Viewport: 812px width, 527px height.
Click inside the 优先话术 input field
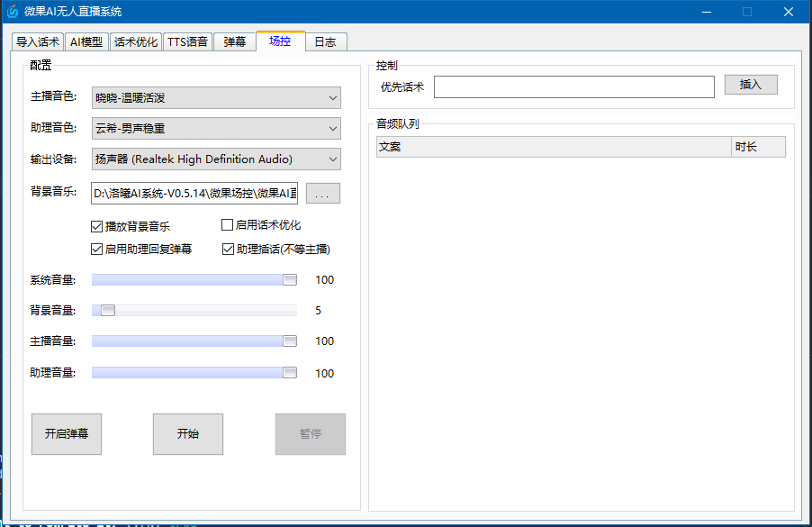pyautogui.click(x=573, y=86)
